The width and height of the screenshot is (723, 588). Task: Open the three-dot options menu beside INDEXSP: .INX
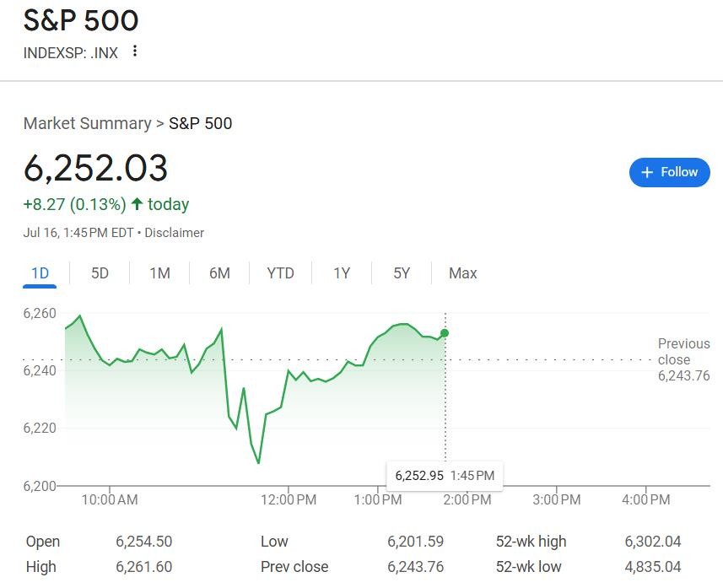pos(135,51)
